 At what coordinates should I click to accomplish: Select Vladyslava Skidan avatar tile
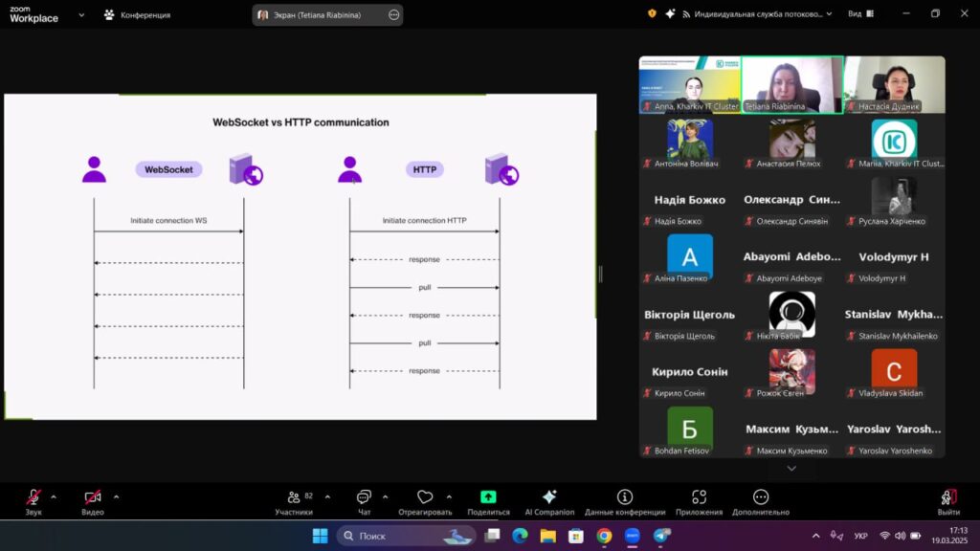click(895, 372)
